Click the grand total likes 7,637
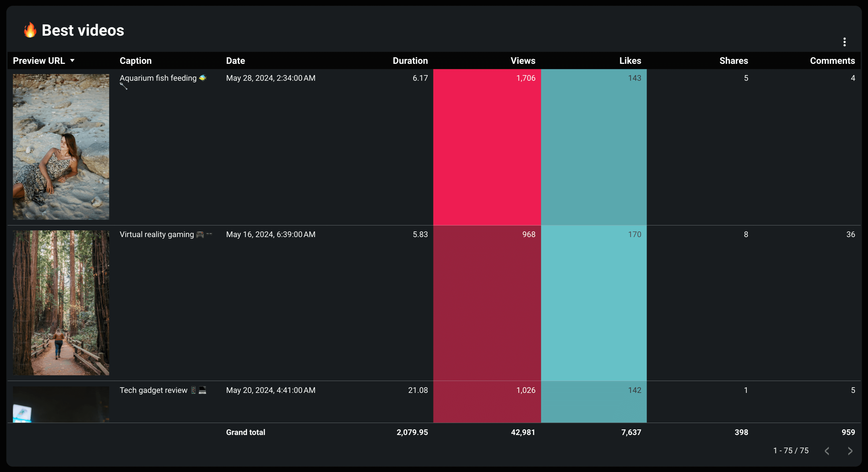The image size is (868, 472). 631,432
